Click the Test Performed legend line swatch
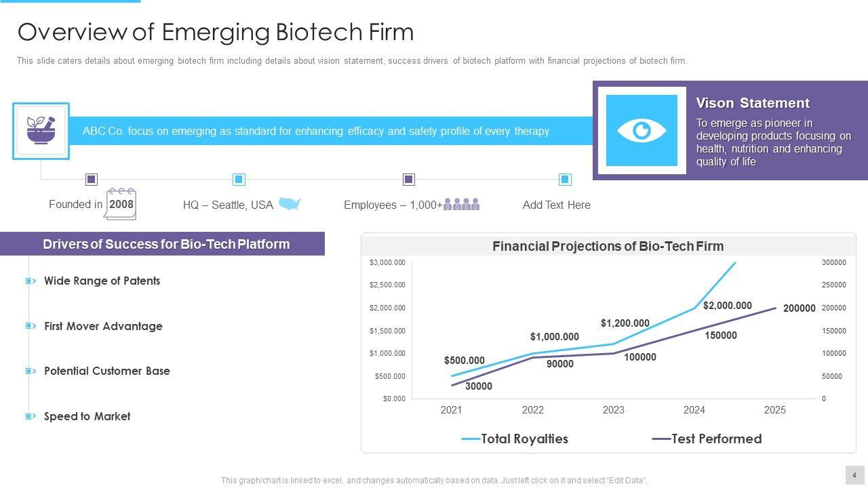The width and height of the screenshot is (868, 488). coord(661,439)
